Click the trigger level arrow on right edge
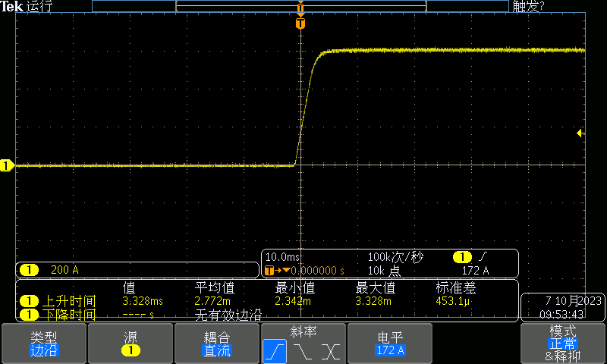The image size is (607, 364). point(580,133)
